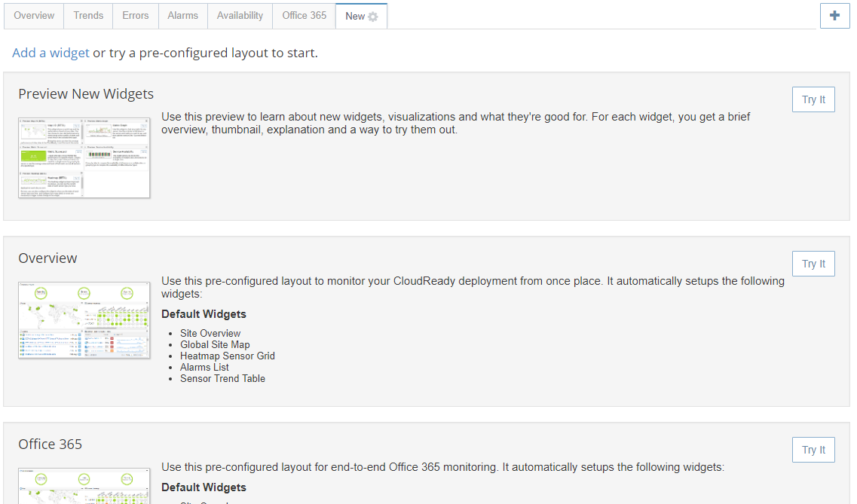Open the Preview New Widgets thumbnail
Screen dimensions: 857x504
[x=84, y=157]
